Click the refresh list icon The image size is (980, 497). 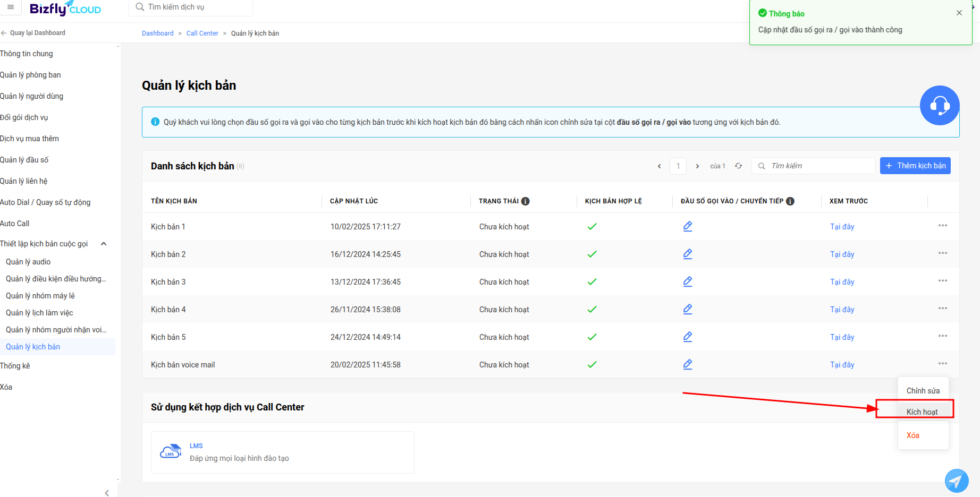pyautogui.click(x=738, y=166)
